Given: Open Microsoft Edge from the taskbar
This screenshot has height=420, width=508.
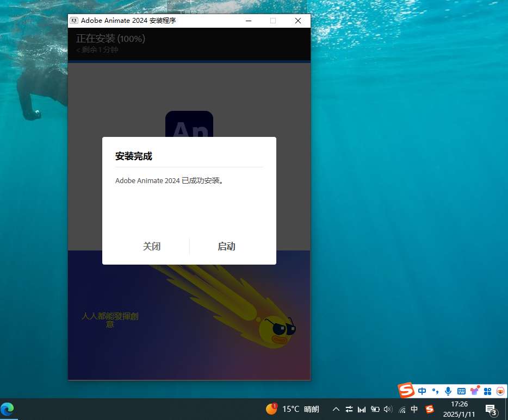Looking at the screenshot, I should (7, 409).
